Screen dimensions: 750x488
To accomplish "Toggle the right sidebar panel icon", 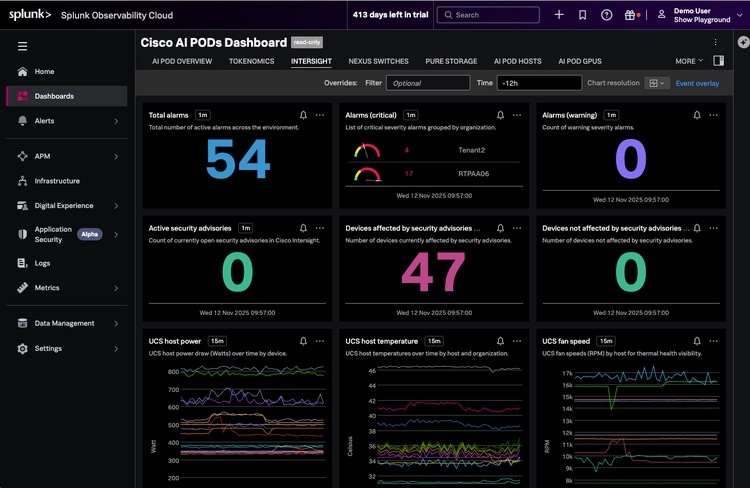I will pos(718,61).
